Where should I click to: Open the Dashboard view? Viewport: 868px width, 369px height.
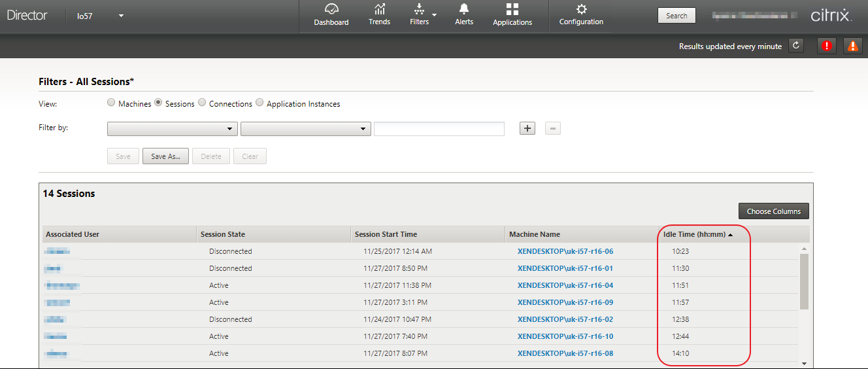(x=331, y=15)
